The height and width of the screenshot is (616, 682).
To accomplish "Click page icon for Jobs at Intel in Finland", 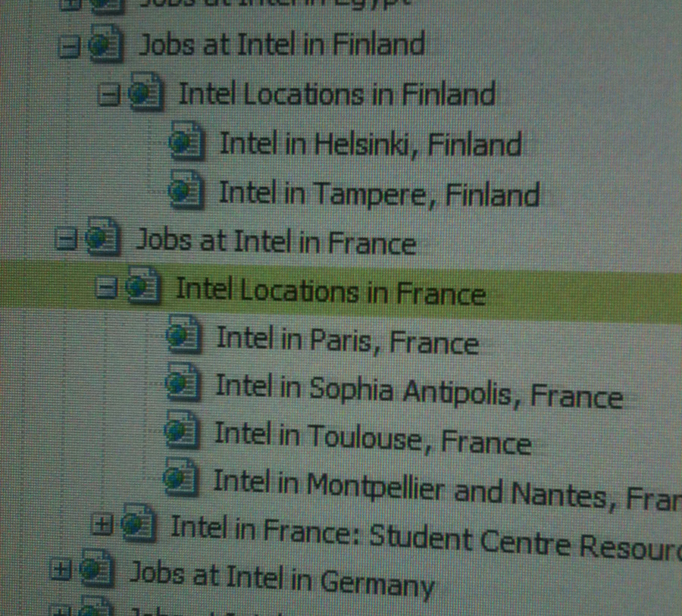I will [105, 44].
